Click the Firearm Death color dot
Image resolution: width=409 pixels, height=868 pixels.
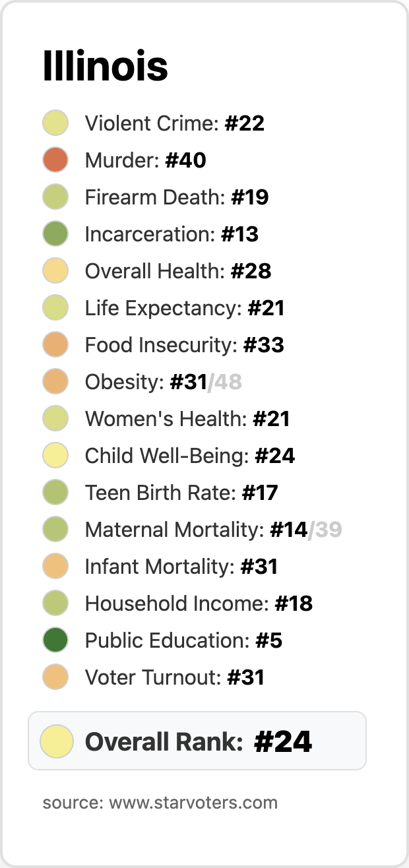point(55,197)
